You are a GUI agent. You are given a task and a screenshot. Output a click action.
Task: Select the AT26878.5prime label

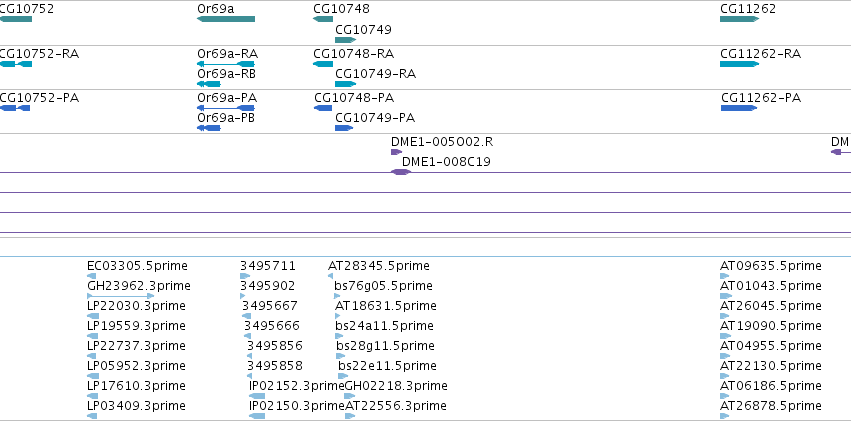tap(771, 406)
